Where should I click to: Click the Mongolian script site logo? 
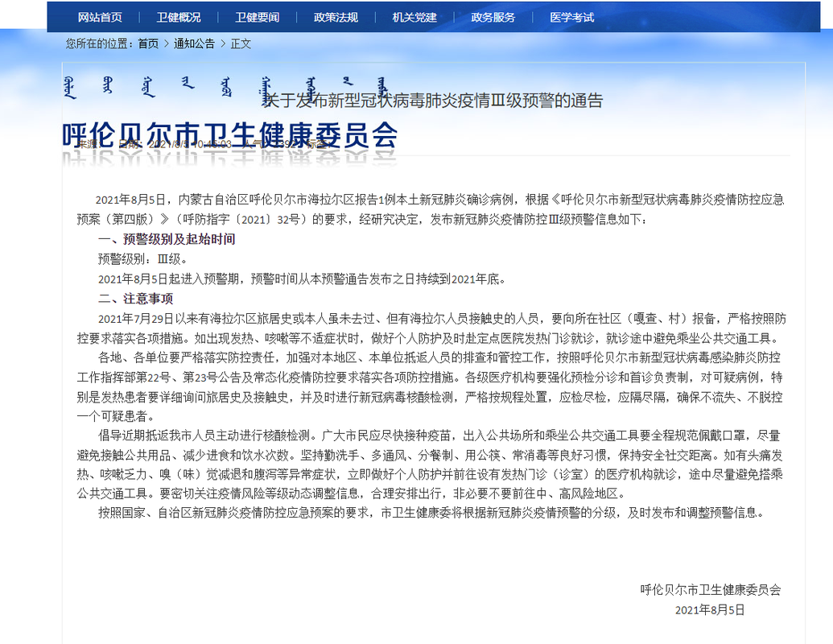coord(225,87)
